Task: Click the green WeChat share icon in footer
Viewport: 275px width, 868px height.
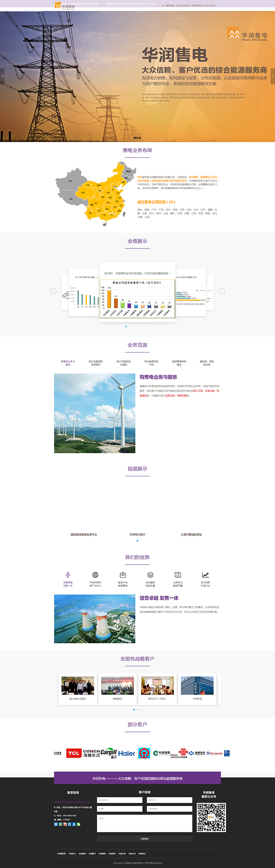Action: coord(78,824)
